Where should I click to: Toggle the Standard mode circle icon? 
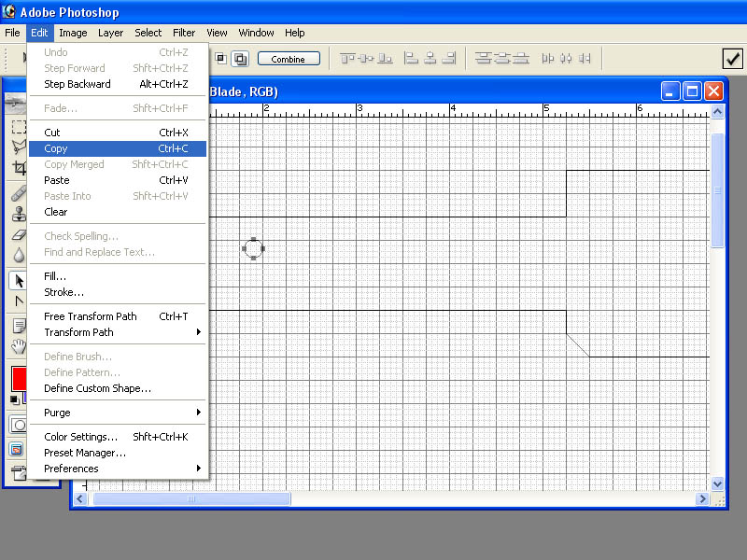pyautogui.click(x=19, y=425)
